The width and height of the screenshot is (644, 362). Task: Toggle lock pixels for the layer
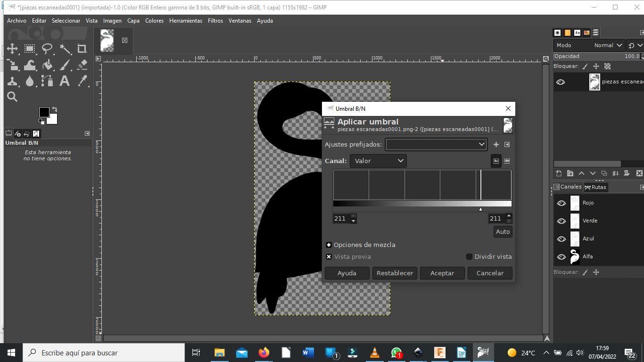pyautogui.click(x=585, y=66)
